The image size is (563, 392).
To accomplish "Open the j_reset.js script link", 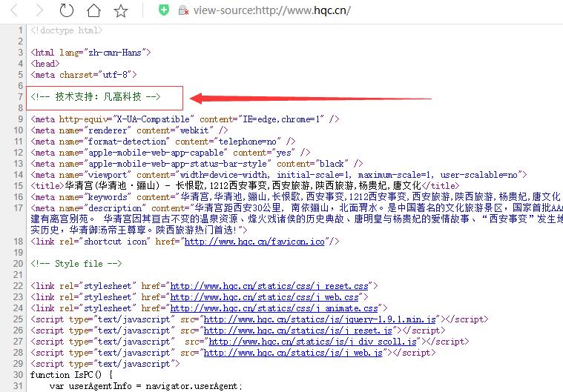I will 299,330.
